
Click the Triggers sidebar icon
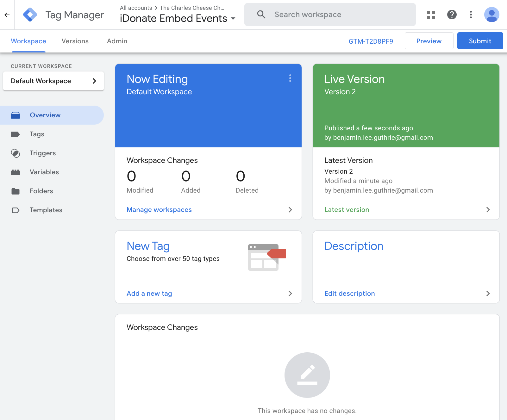pyautogui.click(x=16, y=153)
